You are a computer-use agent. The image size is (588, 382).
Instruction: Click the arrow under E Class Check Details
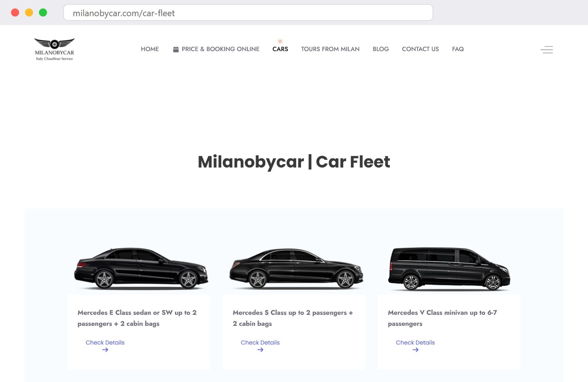click(x=105, y=350)
